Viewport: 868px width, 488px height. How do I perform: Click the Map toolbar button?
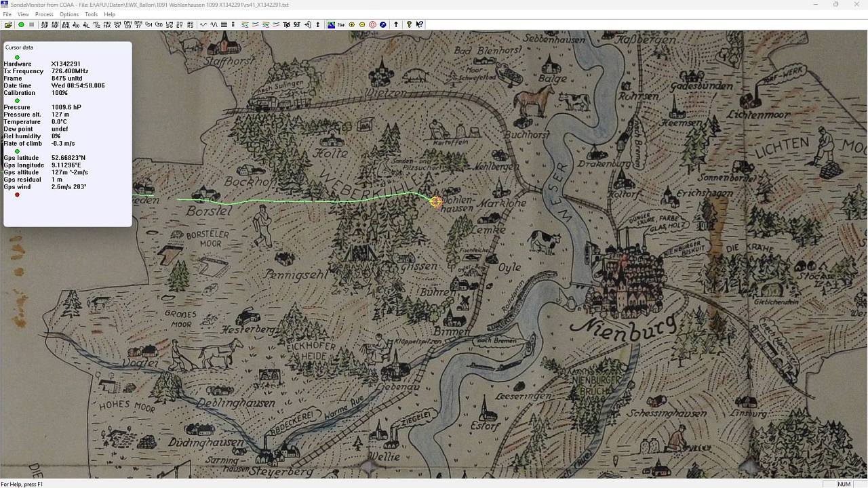coord(341,24)
